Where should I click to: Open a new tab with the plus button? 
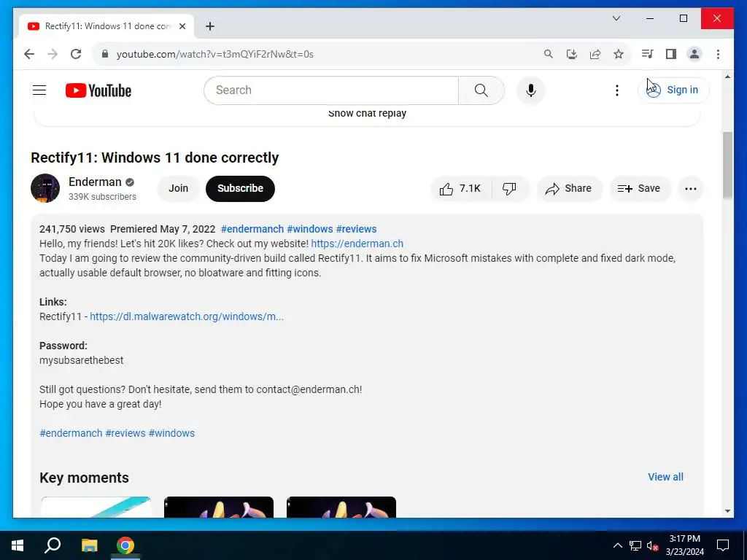click(210, 26)
